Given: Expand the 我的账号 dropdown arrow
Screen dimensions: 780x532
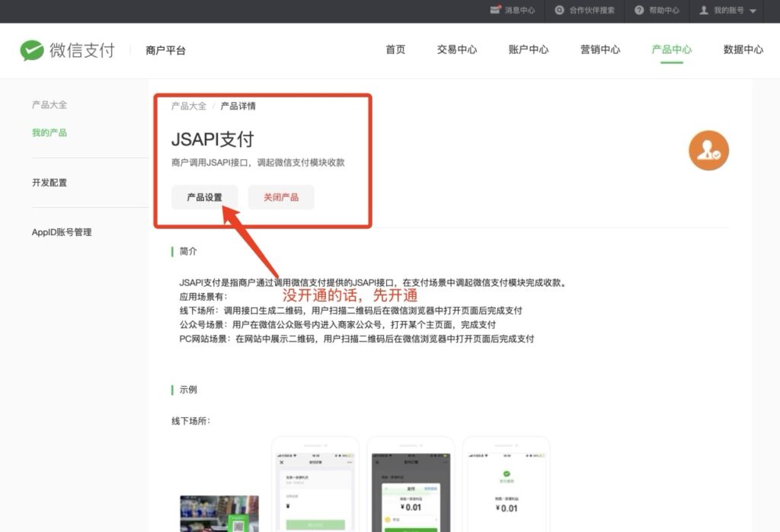Looking at the screenshot, I should (753, 11).
